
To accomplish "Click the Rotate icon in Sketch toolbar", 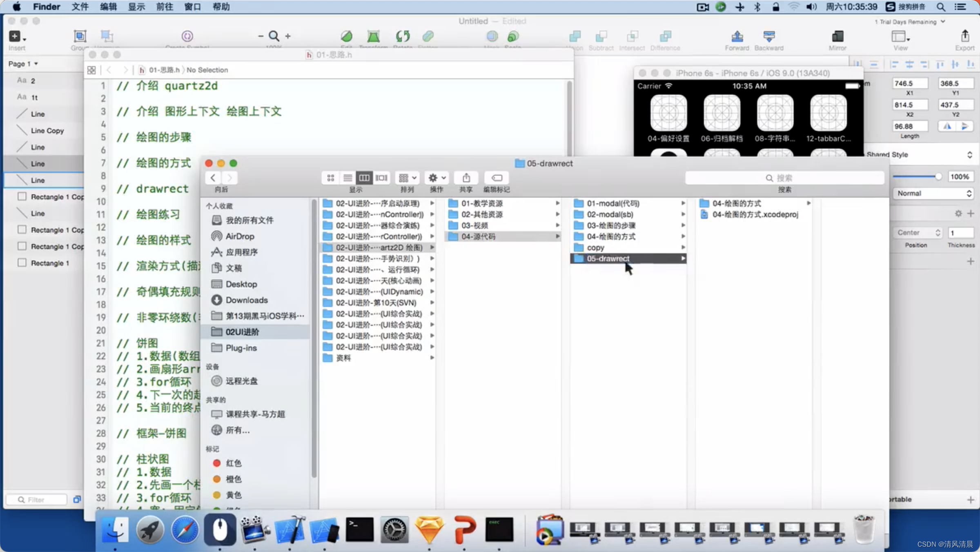I will [403, 36].
